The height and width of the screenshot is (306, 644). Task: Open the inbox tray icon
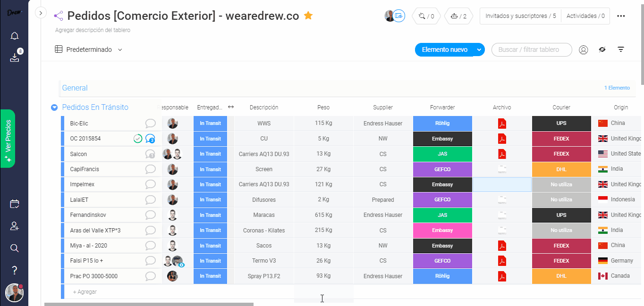[x=14, y=58]
